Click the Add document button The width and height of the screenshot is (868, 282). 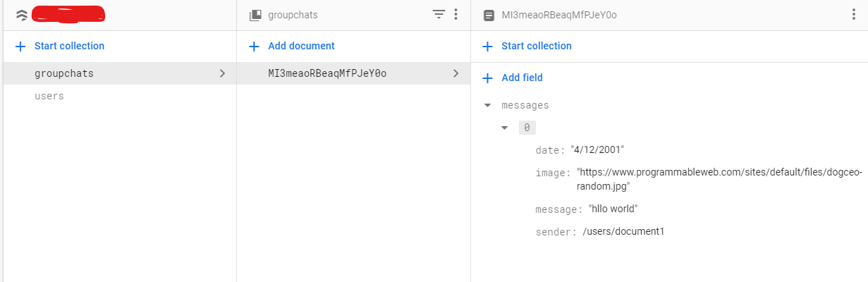coord(301,47)
